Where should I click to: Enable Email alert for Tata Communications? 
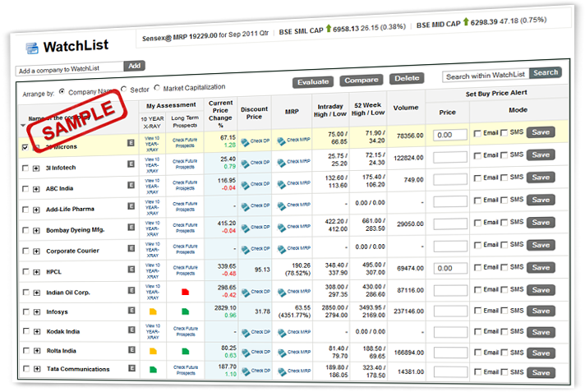point(478,371)
